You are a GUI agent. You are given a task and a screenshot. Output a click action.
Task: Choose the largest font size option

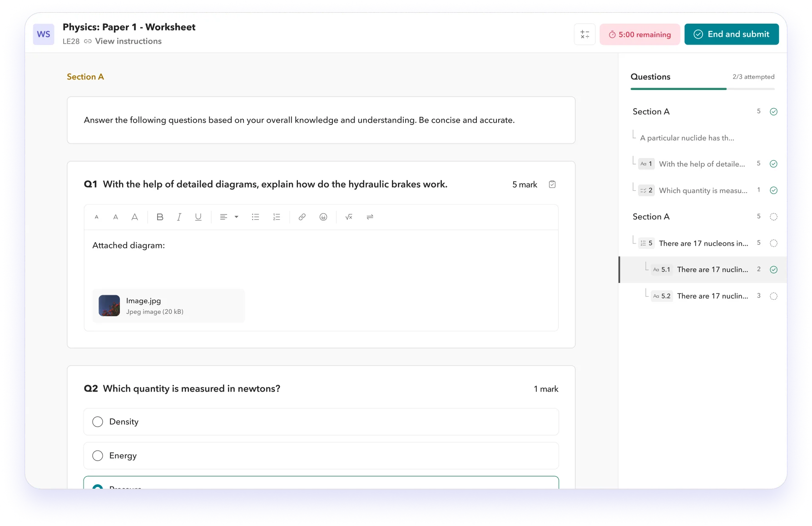[x=135, y=217]
